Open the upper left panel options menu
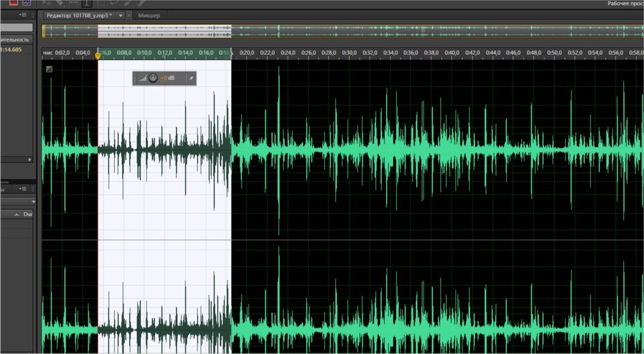 tap(23, 15)
